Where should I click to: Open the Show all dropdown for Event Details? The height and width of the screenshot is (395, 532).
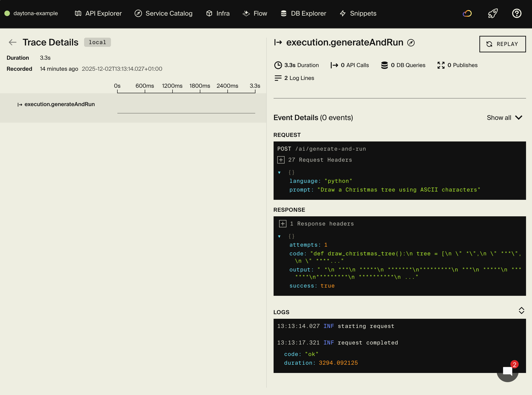coord(504,117)
